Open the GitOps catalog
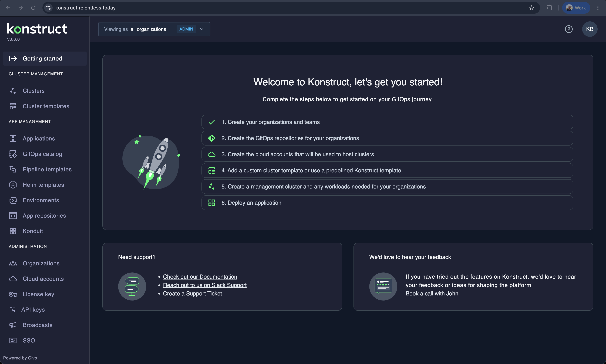 click(45, 154)
